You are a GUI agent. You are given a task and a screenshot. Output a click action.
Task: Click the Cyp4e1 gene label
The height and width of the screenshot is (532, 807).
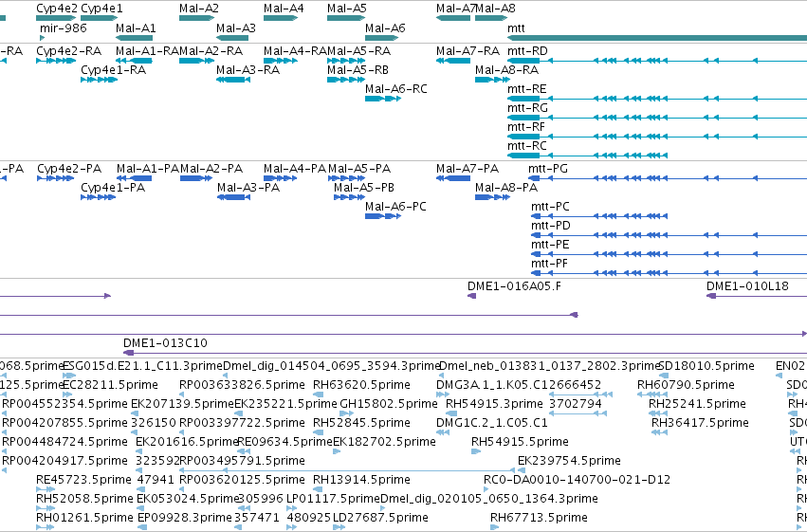101,9
